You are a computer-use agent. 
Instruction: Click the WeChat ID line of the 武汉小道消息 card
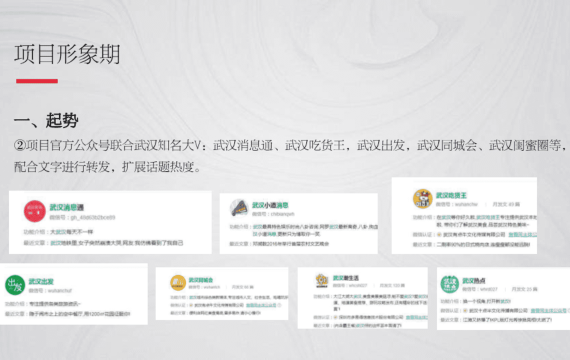click(273, 214)
